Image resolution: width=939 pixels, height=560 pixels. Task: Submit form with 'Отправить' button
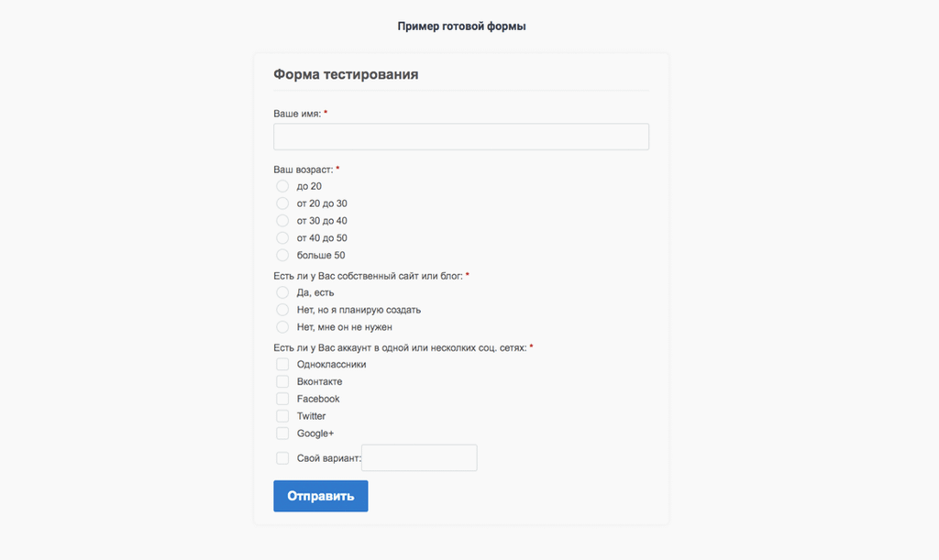point(321,496)
